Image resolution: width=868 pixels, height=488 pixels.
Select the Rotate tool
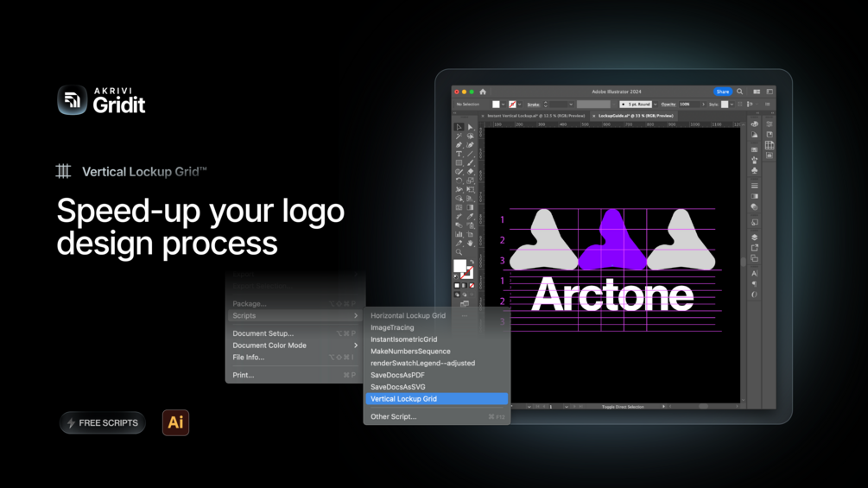click(459, 181)
